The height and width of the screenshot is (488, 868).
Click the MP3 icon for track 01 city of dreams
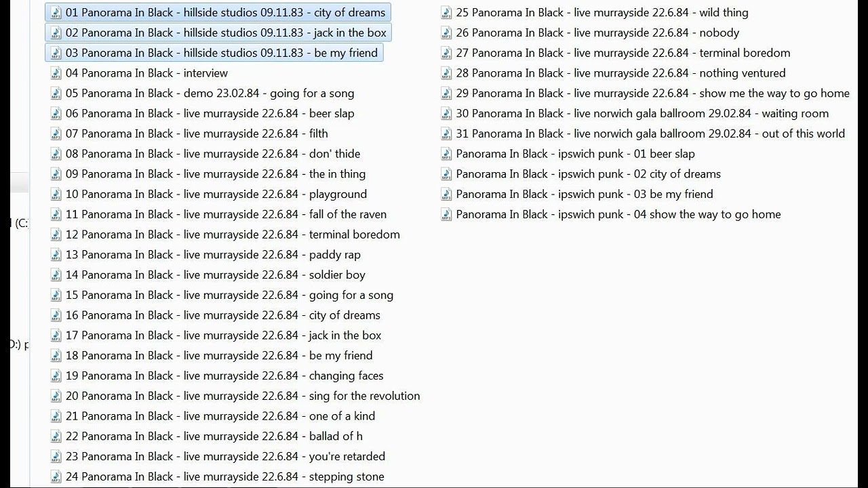(56, 13)
